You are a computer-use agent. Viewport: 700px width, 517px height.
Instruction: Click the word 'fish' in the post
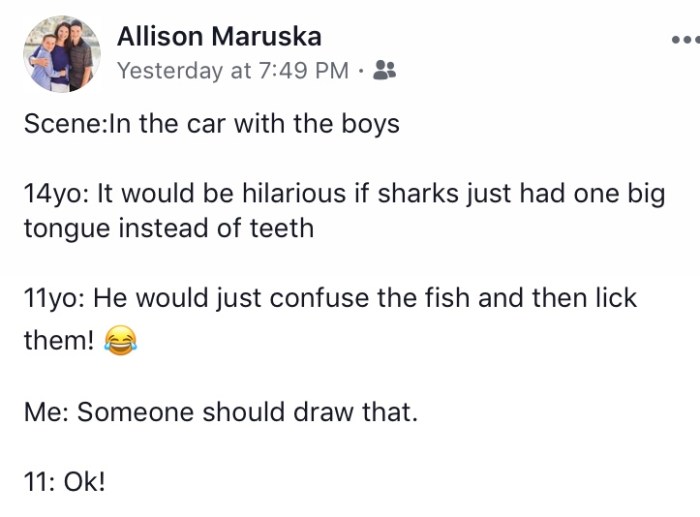pos(450,298)
